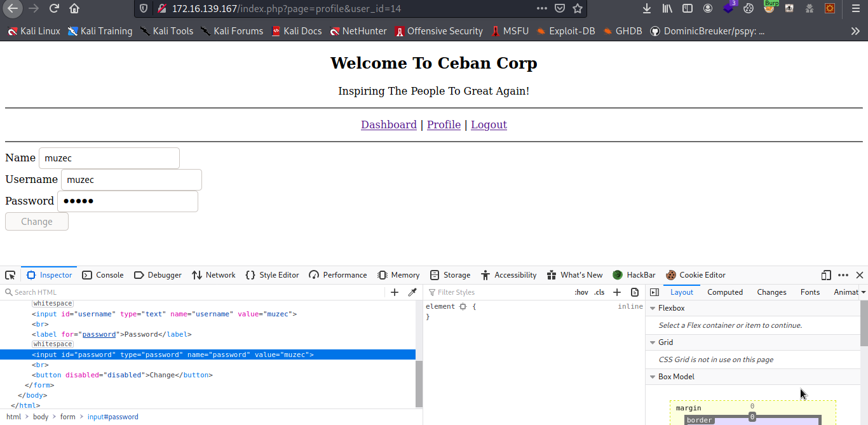Follow the Profile link
The width and height of the screenshot is (868, 425).
pos(444,125)
